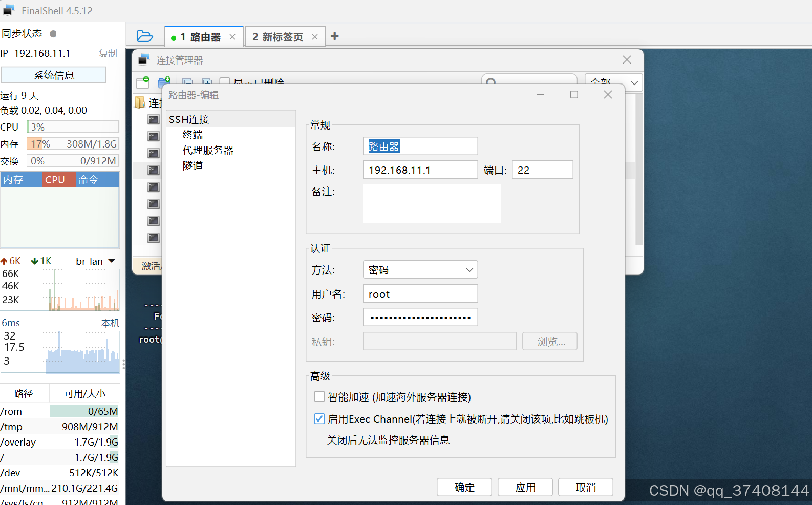812x505 pixels.
Task: Click the 同步状态 indicator dot
Action: (53, 34)
